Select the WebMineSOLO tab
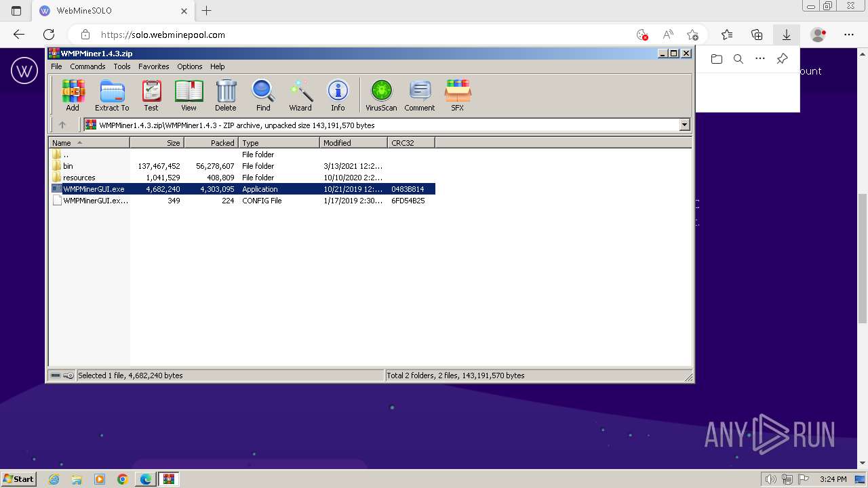 (113, 11)
